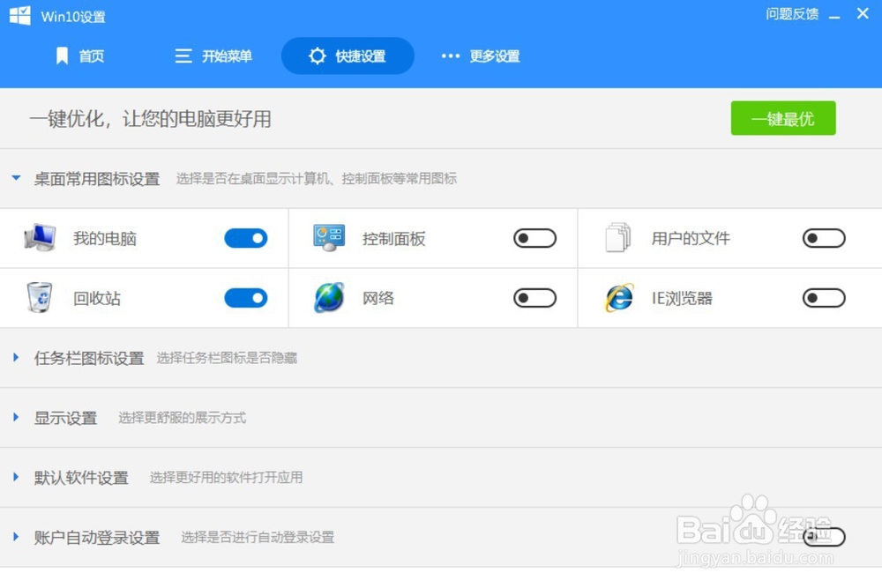Image resolution: width=882 pixels, height=588 pixels.
Task: Click the 默认软件设置 heading text
Action: [81, 477]
